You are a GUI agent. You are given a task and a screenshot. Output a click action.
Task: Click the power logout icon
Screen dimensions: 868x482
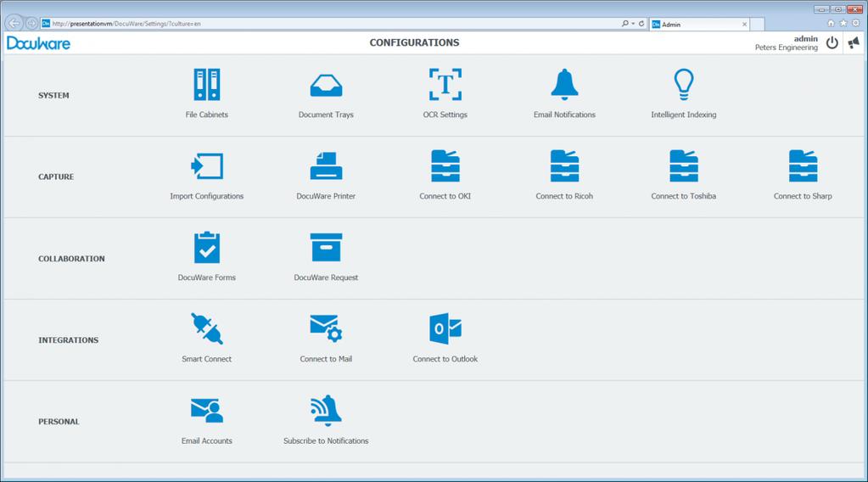(x=832, y=42)
